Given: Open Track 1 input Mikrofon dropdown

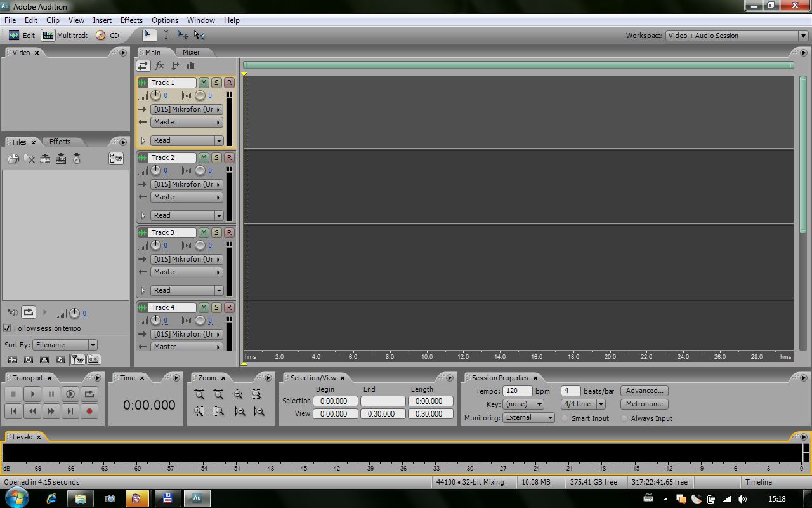Looking at the screenshot, I should (x=187, y=109).
